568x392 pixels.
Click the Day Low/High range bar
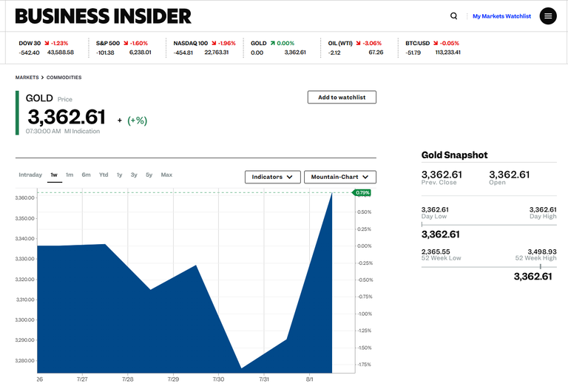tap(489, 225)
